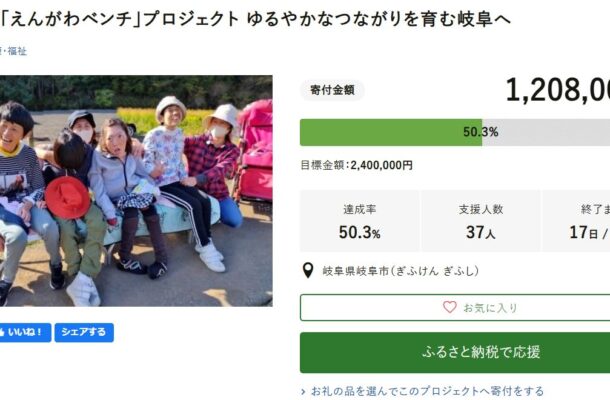The width and height of the screenshot is (610, 400).
Task: Click the 岐阜県岐阜市 location text
Action: click(400, 271)
